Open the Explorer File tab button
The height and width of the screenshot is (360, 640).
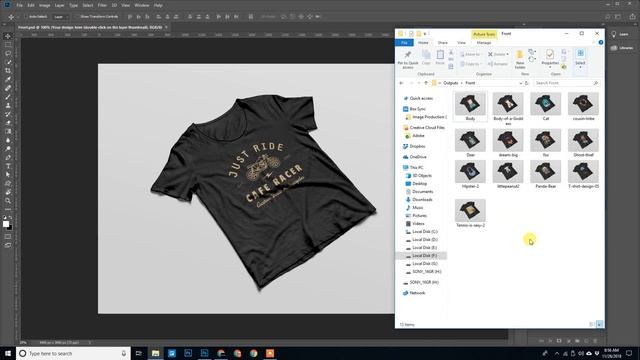(404, 42)
